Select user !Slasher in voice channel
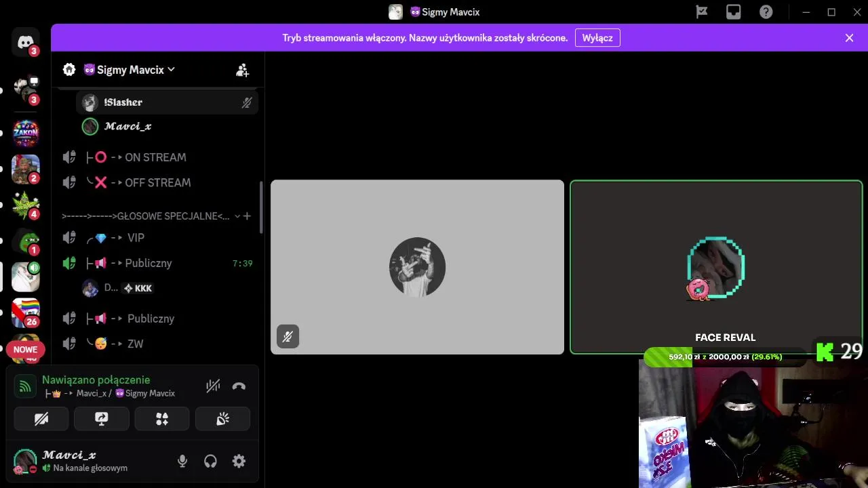This screenshot has height=488, width=868. (x=167, y=102)
